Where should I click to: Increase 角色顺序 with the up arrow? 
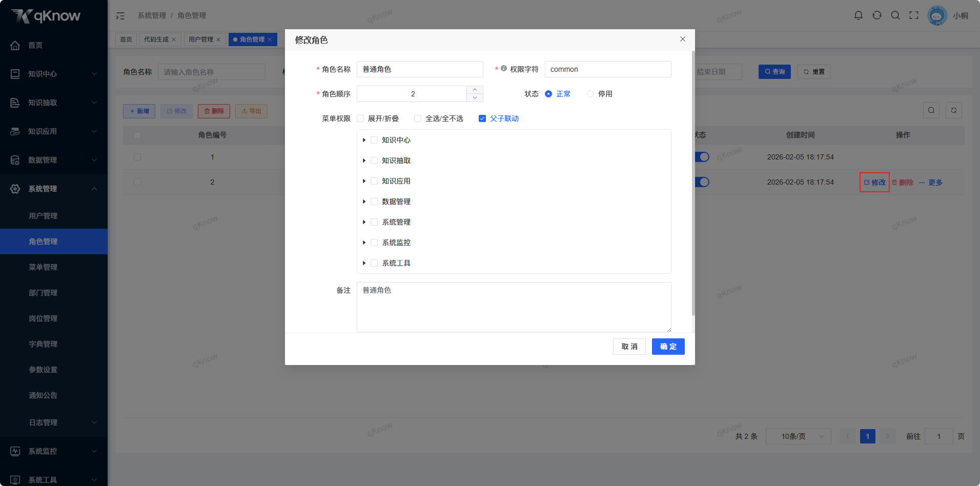(x=475, y=90)
